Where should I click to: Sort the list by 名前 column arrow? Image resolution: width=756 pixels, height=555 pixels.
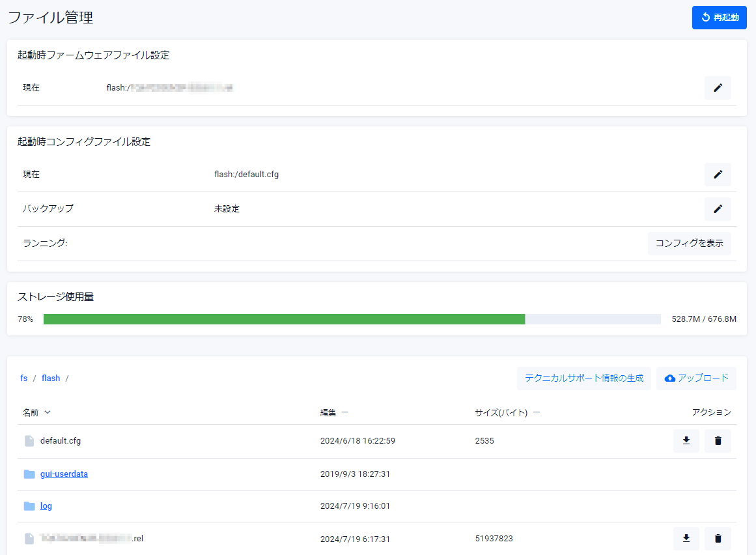[x=47, y=412]
